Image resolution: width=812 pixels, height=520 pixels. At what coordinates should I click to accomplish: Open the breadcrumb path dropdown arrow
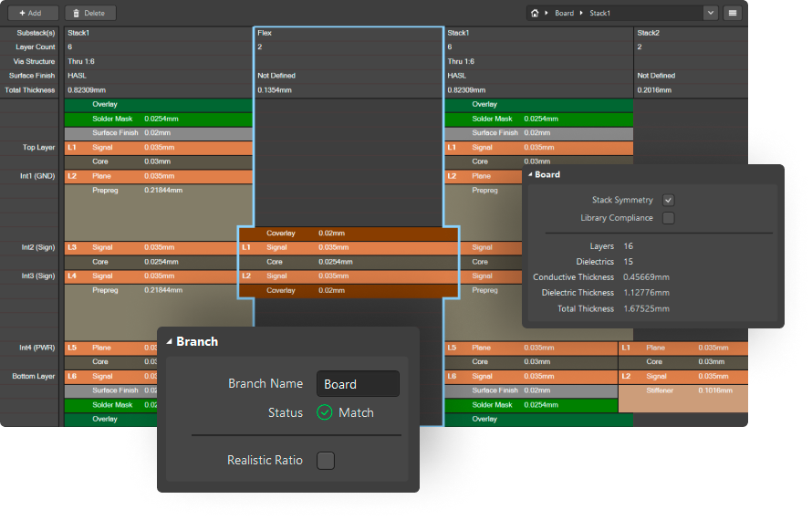tap(711, 14)
